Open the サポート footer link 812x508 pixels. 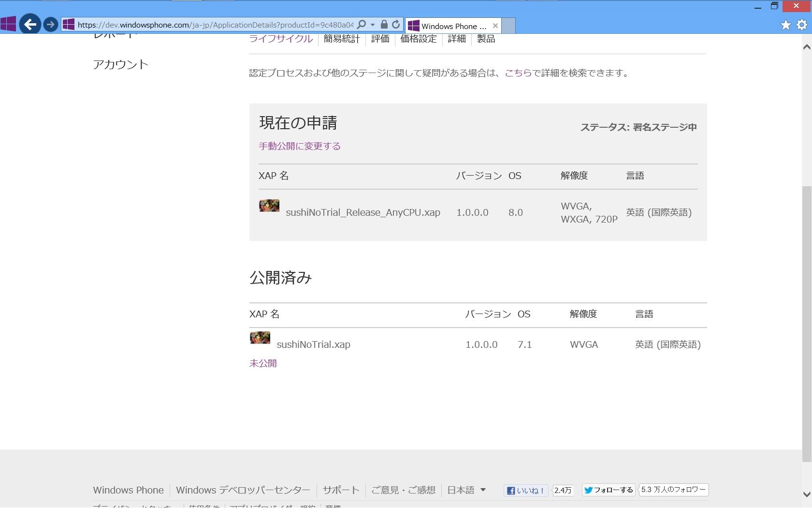tap(341, 490)
